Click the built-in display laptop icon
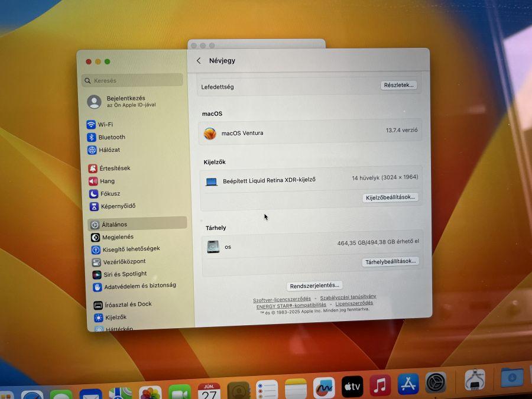532x399 pixels. (x=212, y=182)
